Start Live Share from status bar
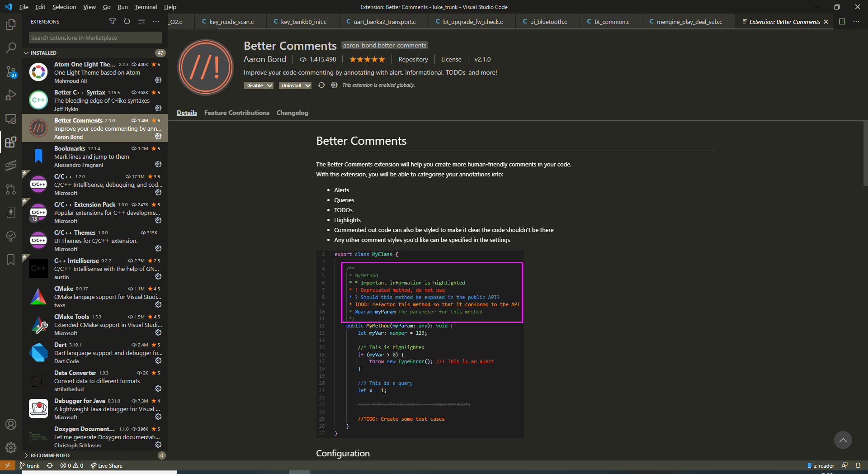The image size is (868, 474). pyautogui.click(x=106, y=465)
